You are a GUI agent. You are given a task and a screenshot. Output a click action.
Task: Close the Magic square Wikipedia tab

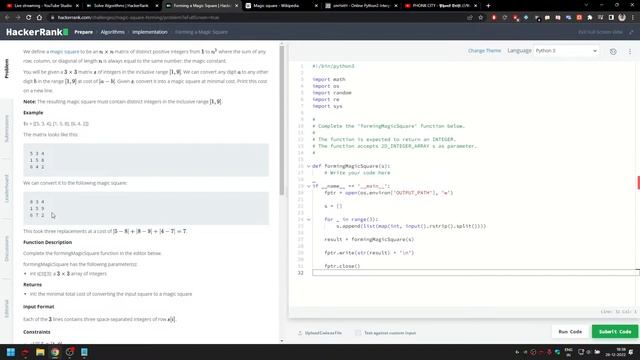(316, 6)
